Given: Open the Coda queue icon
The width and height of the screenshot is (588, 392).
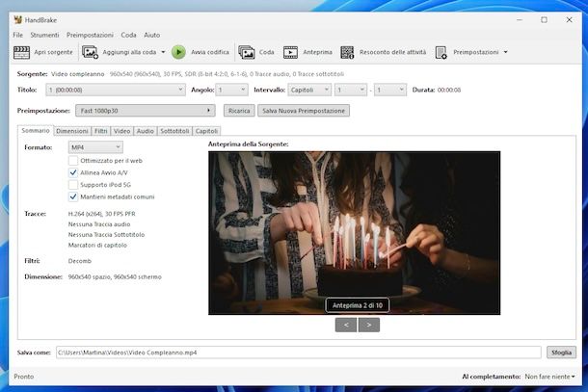Looking at the screenshot, I should (247, 52).
